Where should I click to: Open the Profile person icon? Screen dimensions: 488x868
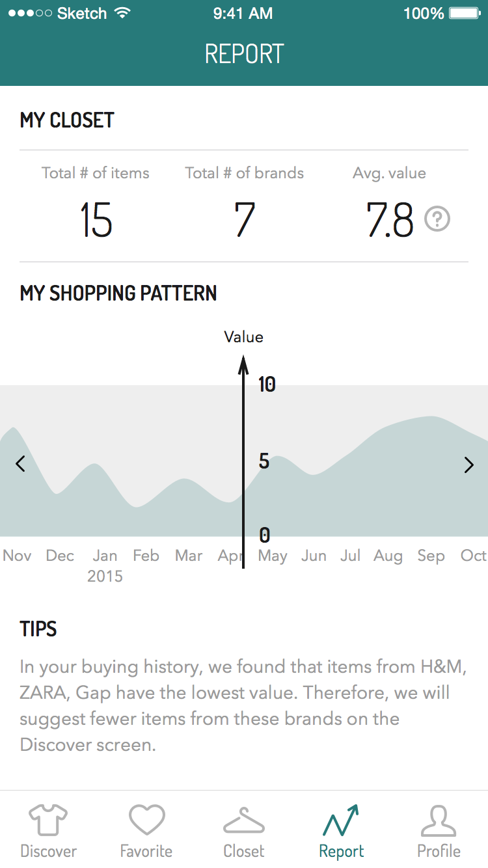pos(439,820)
